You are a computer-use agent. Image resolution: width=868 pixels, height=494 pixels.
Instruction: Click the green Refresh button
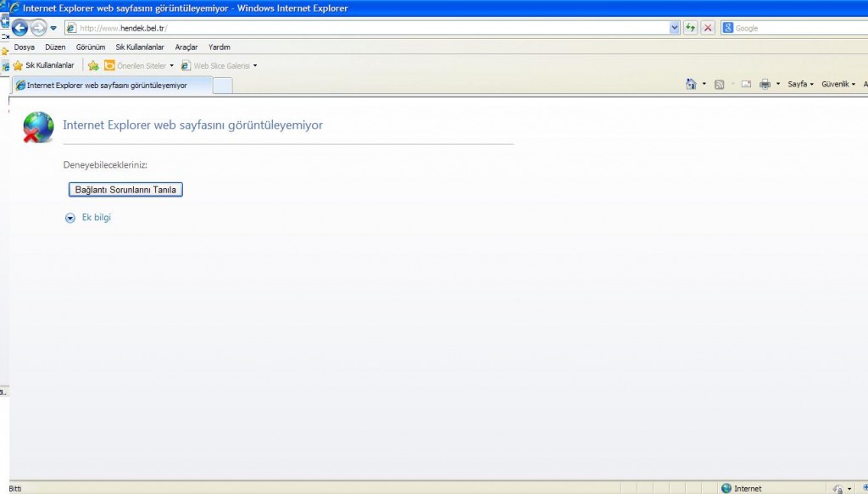[690, 28]
